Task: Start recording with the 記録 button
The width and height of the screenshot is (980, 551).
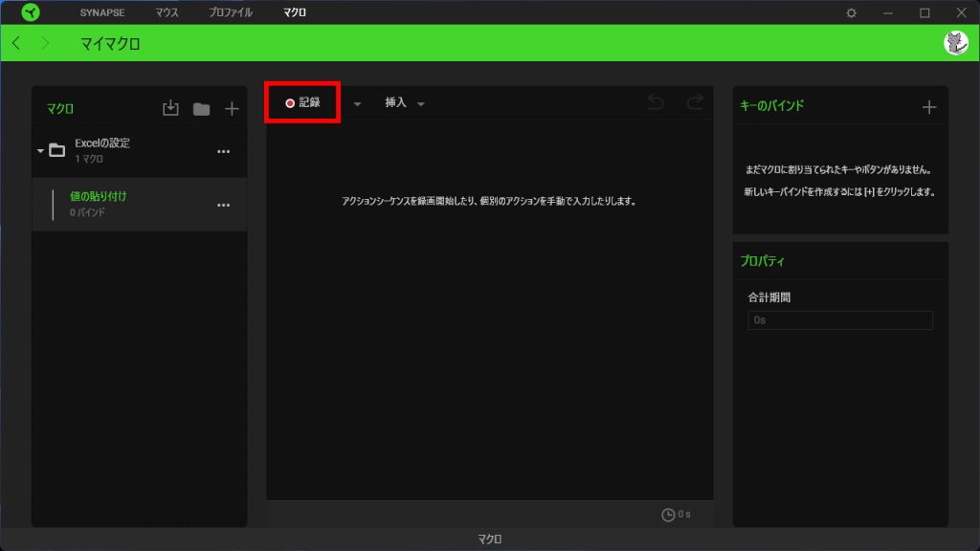Action: (302, 102)
